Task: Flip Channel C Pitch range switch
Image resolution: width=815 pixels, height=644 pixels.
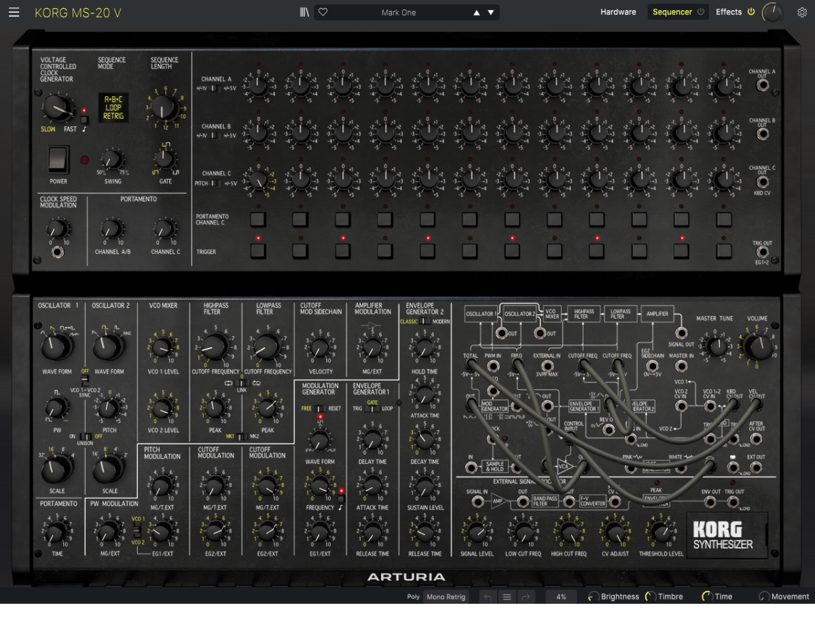Action: point(214,183)
